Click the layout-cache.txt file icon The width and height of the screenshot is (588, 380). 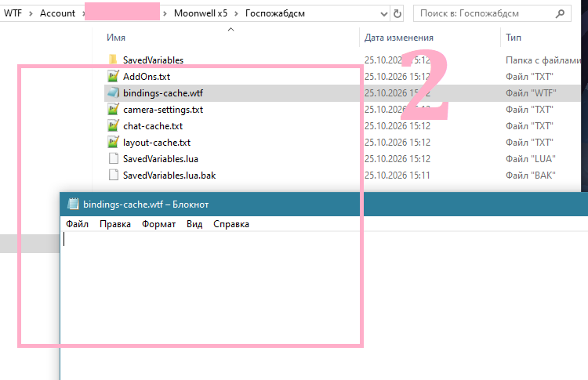[x=113, y=143]
